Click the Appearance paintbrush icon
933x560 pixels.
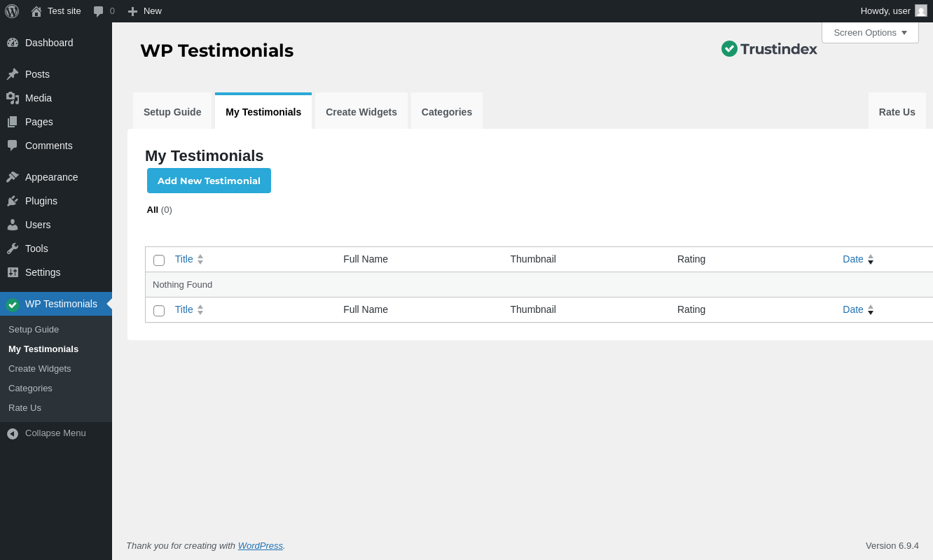[13, 177]
